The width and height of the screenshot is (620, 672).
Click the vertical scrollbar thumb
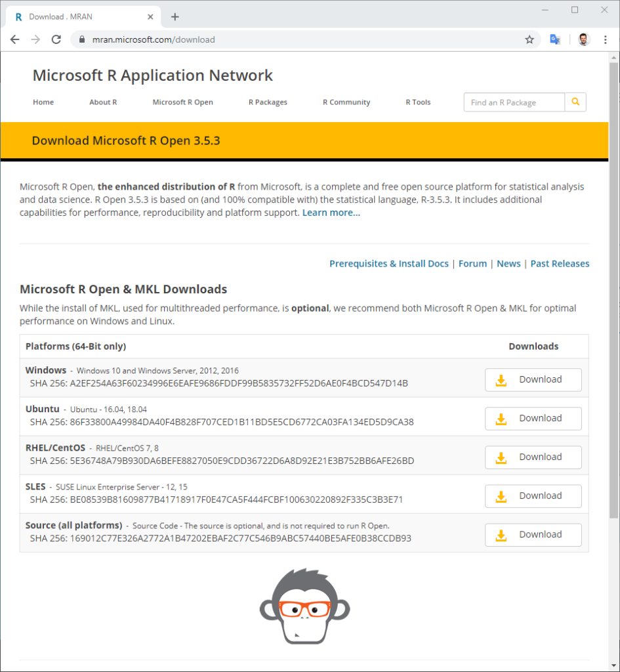614,290
